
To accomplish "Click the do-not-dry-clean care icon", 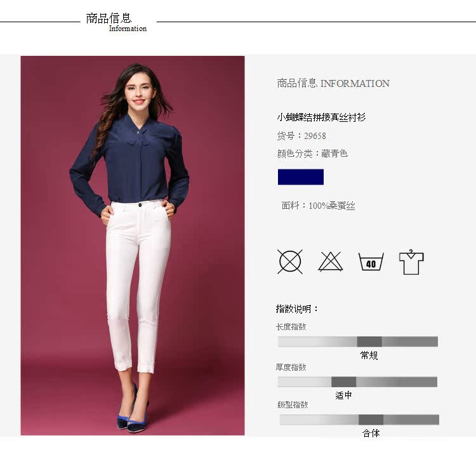I will point(290,262).
